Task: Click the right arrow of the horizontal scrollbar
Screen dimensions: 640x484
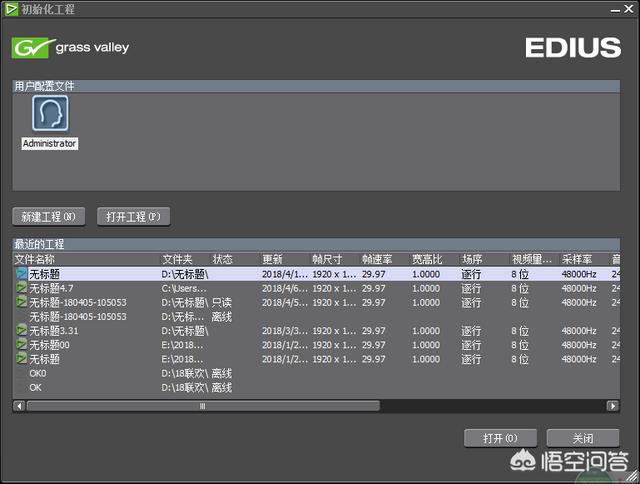Action: [612, 406]
